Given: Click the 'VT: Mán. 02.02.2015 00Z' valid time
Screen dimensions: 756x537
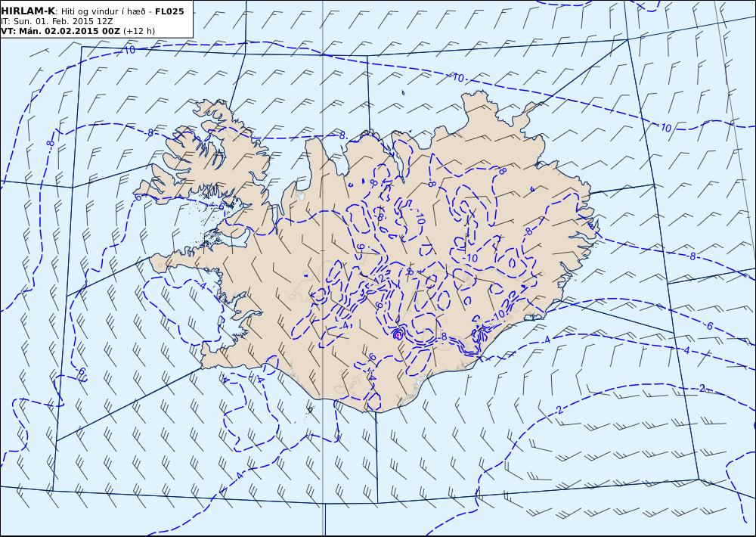Looking at the screenshot, I should tap(60, 31).
